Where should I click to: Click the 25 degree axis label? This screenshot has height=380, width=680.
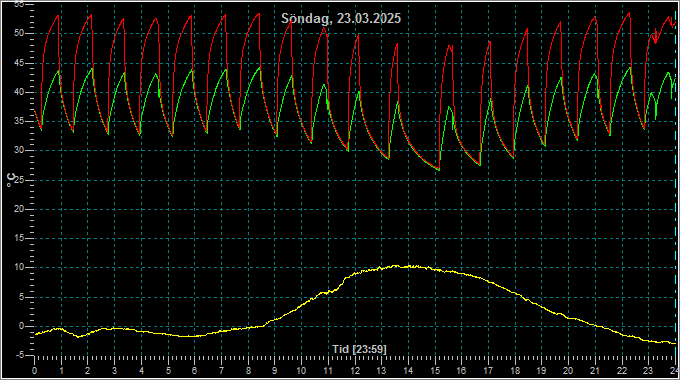(20, 180)
